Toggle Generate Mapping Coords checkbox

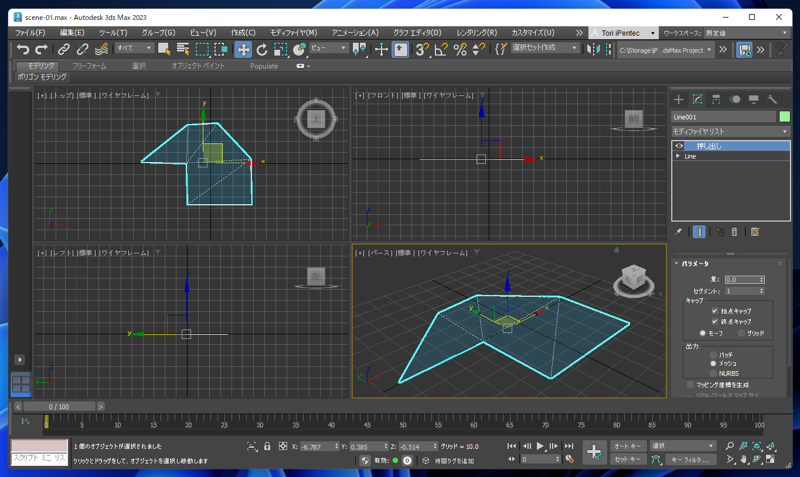coord(690,385)
